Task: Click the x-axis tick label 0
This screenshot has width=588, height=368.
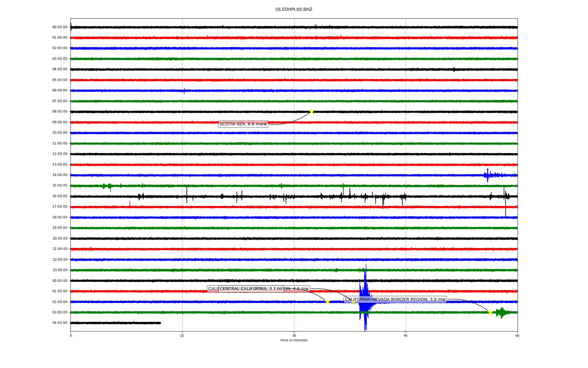Action: [71, 336]
